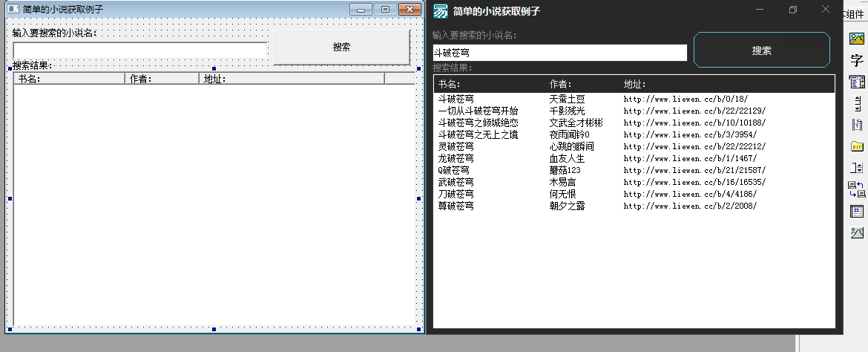The width and height of the screenshot is (868, 352).
Task: Select the network computers component icon
Action: click(x=856, y=189)
